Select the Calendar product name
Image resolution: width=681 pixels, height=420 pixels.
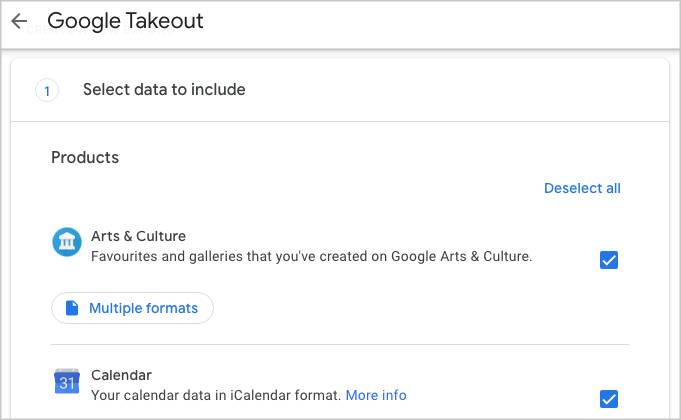121,375
